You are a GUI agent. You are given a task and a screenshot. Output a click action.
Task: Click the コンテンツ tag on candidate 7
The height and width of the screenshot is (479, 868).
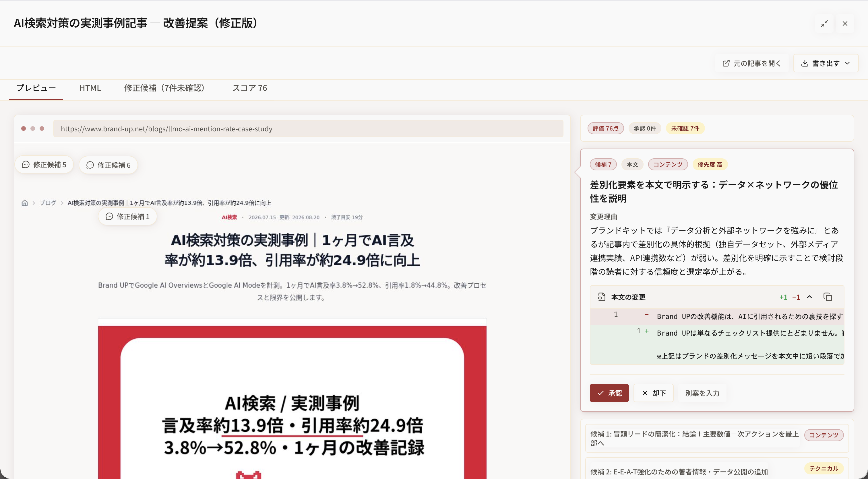click(x=668, y=164)
